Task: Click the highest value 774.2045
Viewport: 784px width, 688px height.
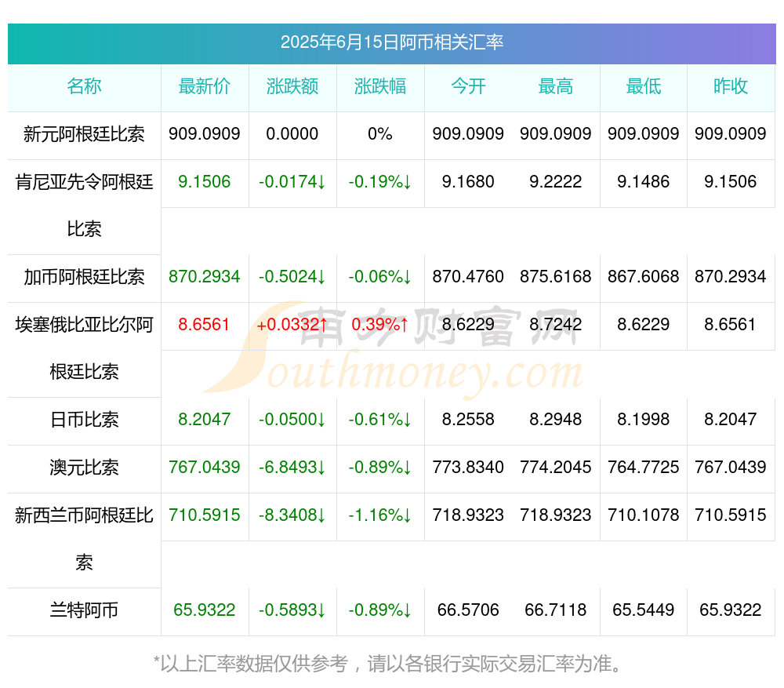Action: pyautogui.click(x=556, y=468)
